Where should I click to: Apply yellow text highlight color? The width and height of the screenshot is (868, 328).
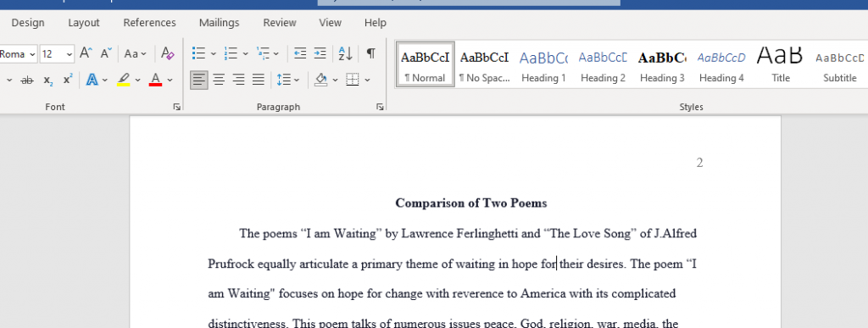[x=124, y=81]
